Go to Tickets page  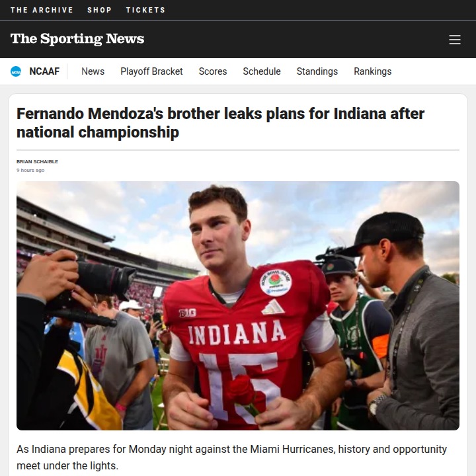click(x=145, y=10)
